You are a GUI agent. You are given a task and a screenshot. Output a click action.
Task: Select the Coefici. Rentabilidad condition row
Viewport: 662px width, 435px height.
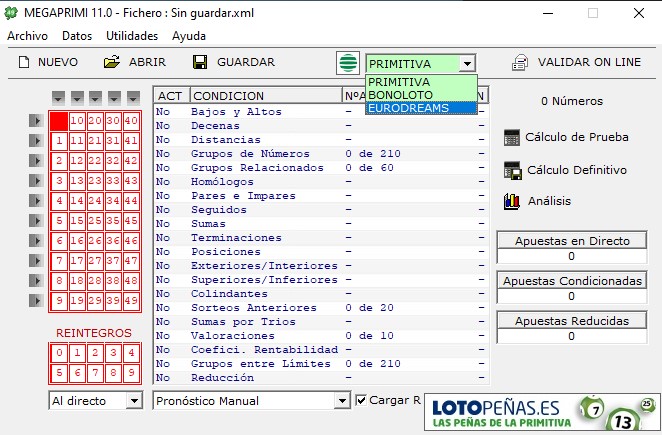pyautogui.click(x=321, y=350)
